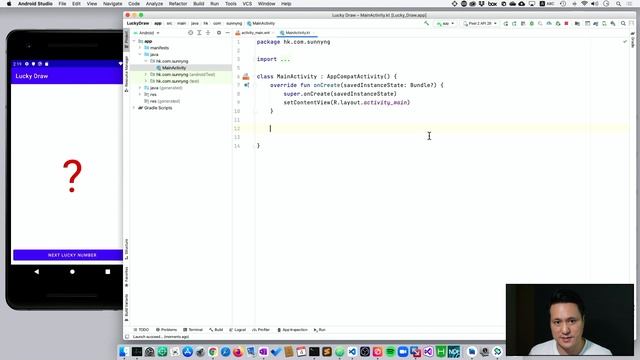Open the Structure side tool window
This screenshot has height=360, width=640.
tap(127, 249)
